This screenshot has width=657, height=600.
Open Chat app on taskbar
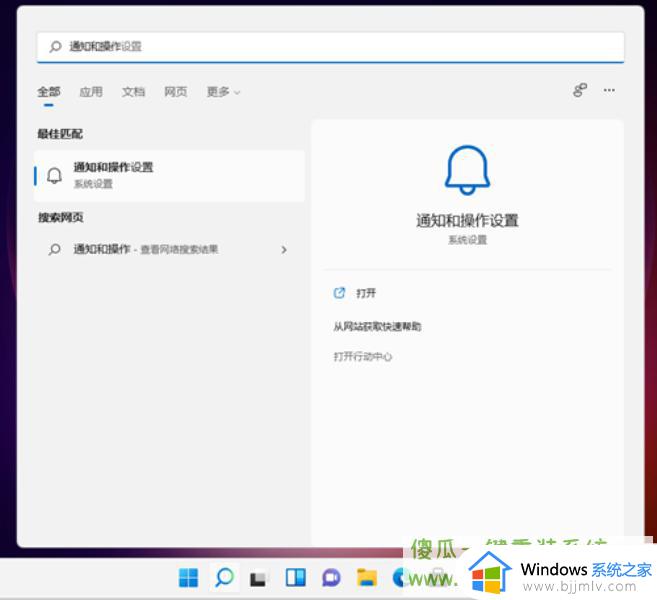click(331, 578)
